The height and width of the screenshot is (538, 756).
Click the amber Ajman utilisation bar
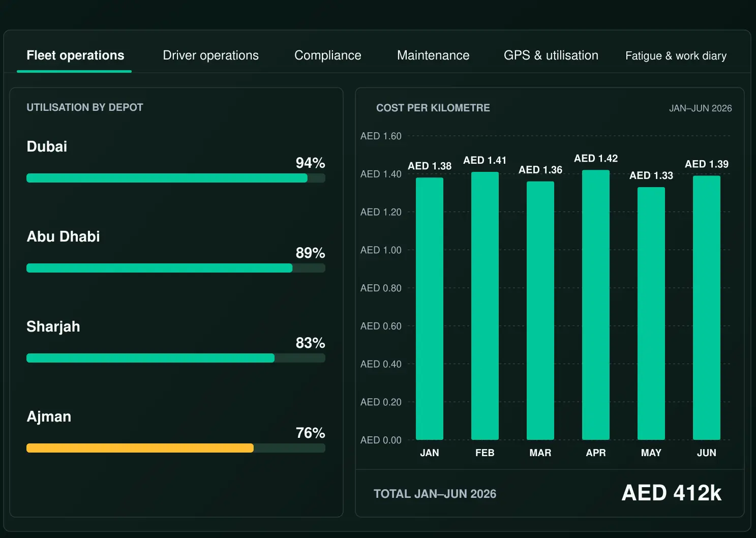140,448
